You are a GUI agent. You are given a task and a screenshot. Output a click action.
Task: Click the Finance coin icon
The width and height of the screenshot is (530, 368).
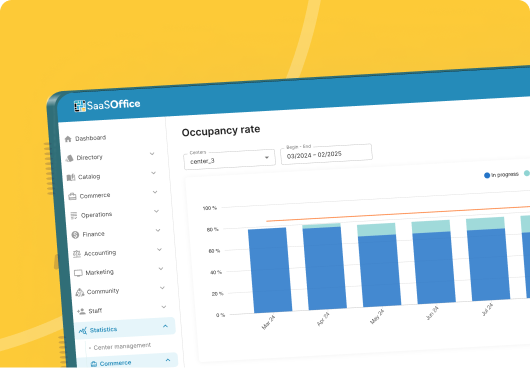pyautogui.click(x=75, y=235)
